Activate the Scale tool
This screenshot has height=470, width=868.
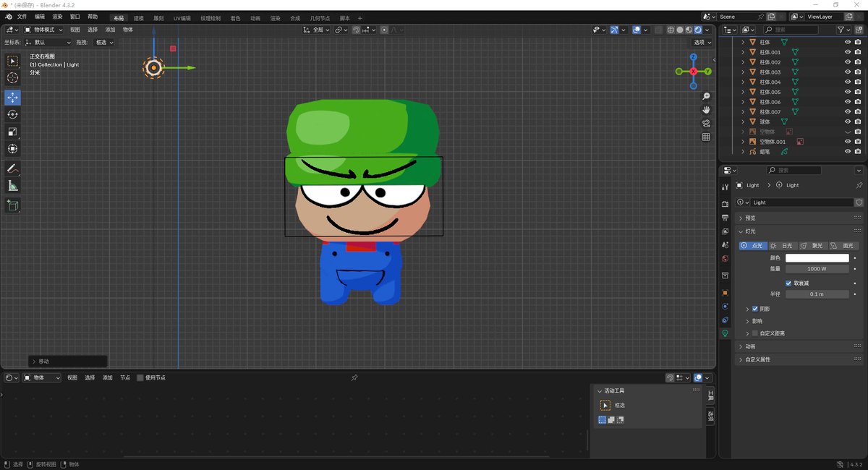coord(12,132)
